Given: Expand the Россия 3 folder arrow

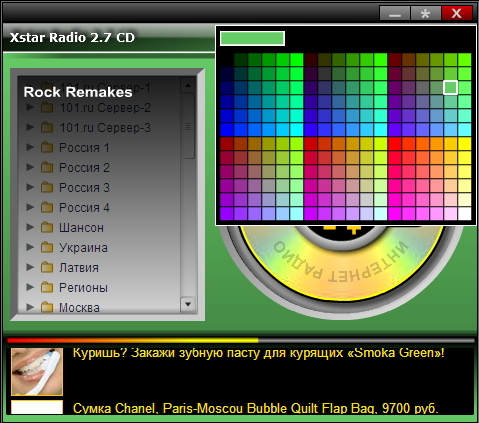Looking at the screenshot, I should tap(30, 187).
